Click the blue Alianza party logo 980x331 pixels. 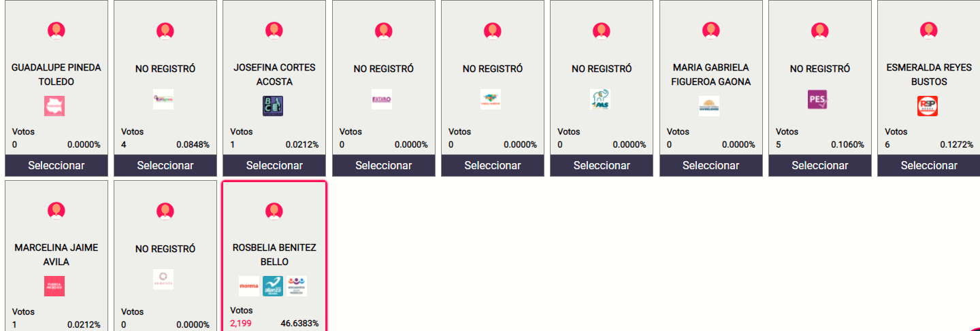pos(273,286)
